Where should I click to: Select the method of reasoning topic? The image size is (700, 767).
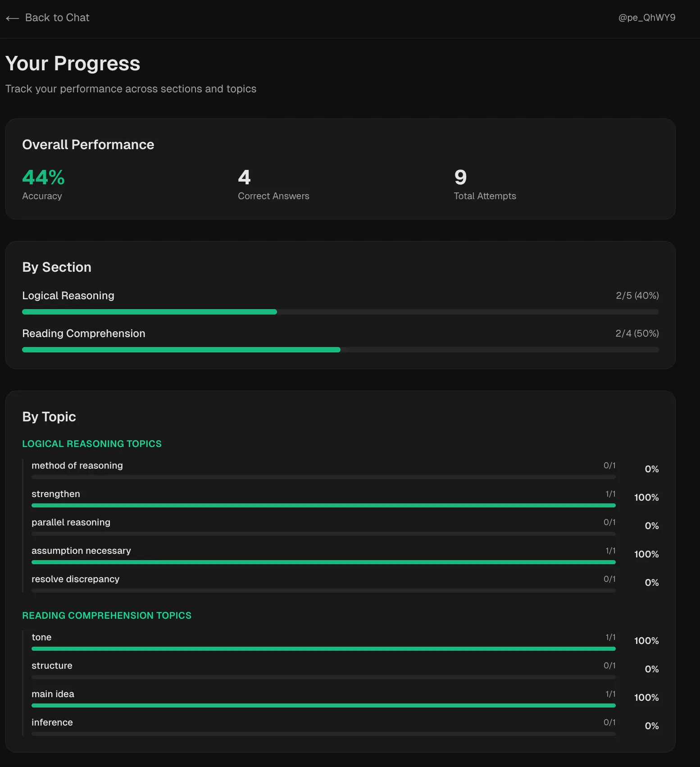coord(77,466)
